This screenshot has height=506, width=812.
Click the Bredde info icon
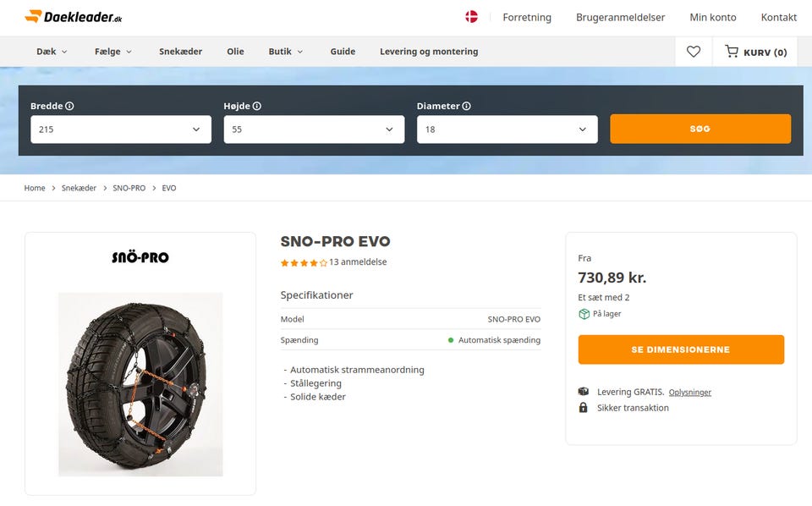coord(69,107)
